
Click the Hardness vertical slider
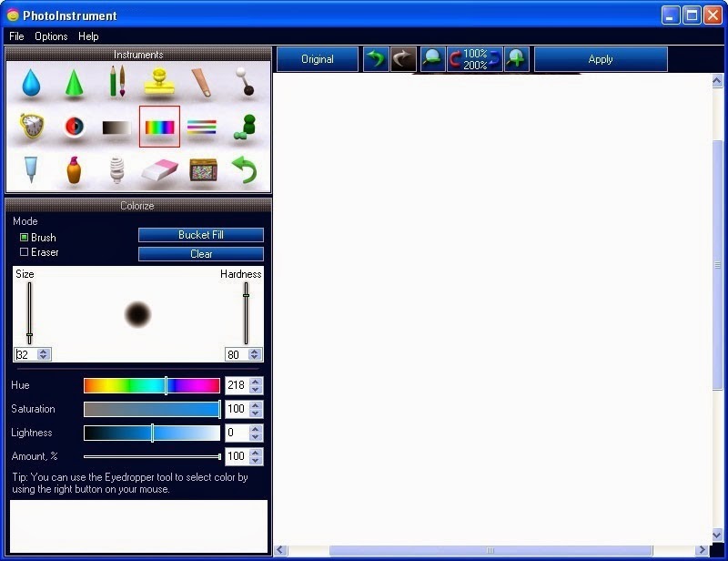pyautogui.click(x=246, y=312)
